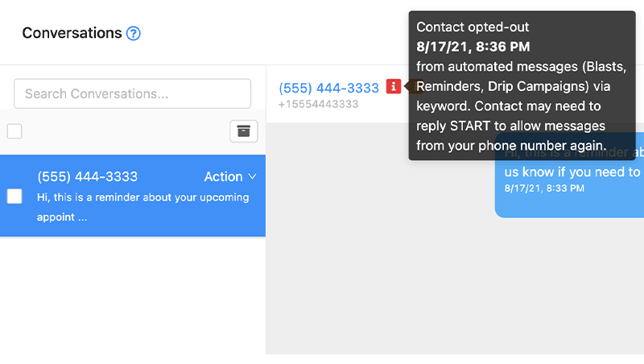Screen dimensions: 644x364
Task: Select the (555) 444-3333 conversation row title
Action: 87,176
